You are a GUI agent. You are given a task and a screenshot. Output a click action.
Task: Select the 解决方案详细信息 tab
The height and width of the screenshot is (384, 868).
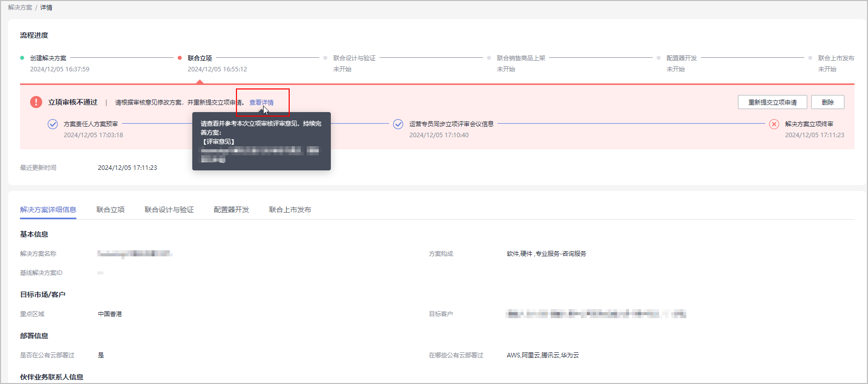coord(48,210)
